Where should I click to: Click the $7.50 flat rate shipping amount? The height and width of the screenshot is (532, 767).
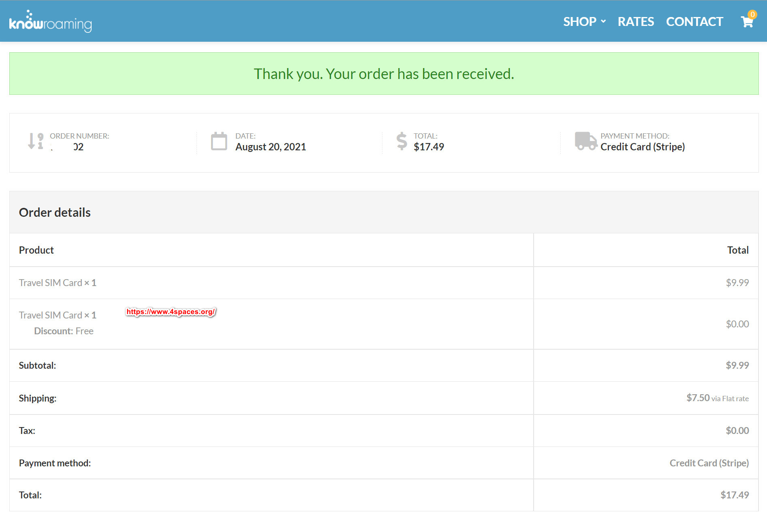[698, 398]
